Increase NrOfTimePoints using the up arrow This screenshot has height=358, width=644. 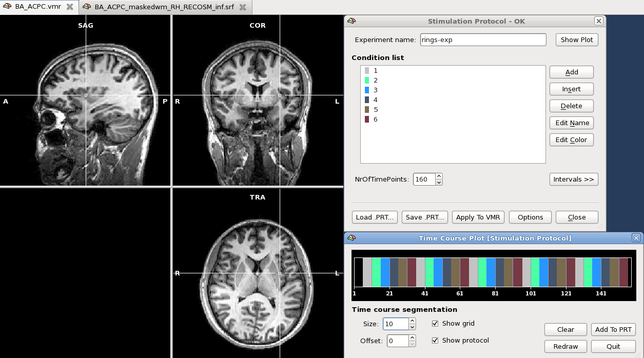(439, 176)
